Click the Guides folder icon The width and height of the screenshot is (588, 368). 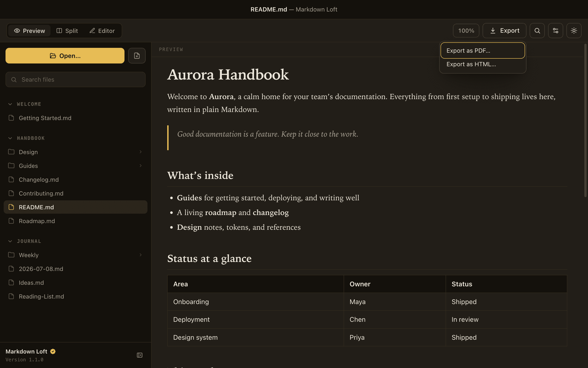point(11,166)
